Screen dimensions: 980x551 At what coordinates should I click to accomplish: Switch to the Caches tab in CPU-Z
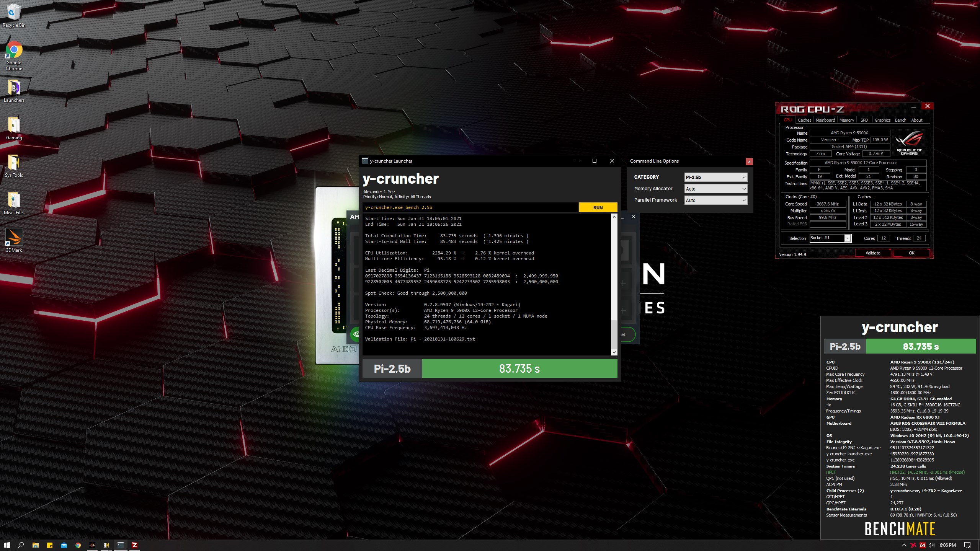tap(804, 120)
